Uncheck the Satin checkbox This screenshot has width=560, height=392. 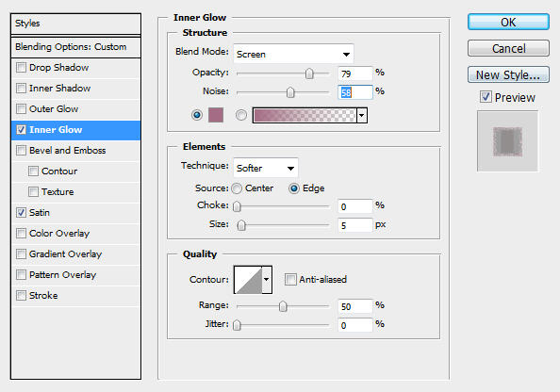tap(21, 212)
